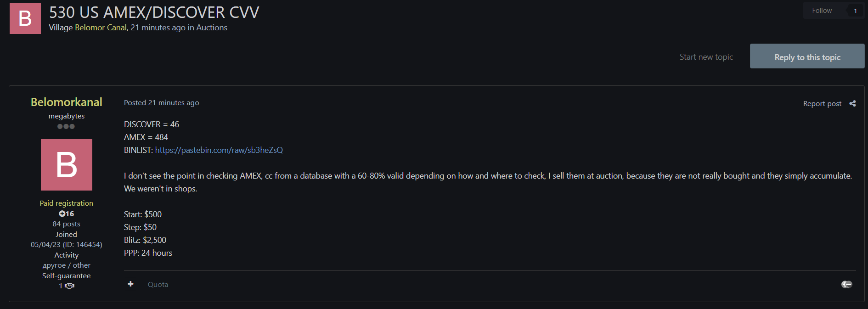This screenshot has width=868, height=309.
Task: Open the Auctions category link
Action: (x=212, y=28)
